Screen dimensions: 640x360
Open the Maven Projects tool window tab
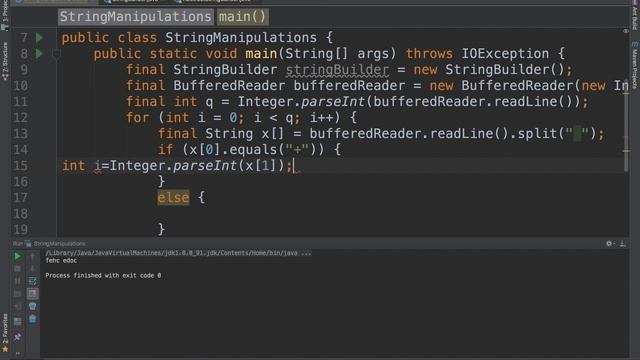coord(635,65)
